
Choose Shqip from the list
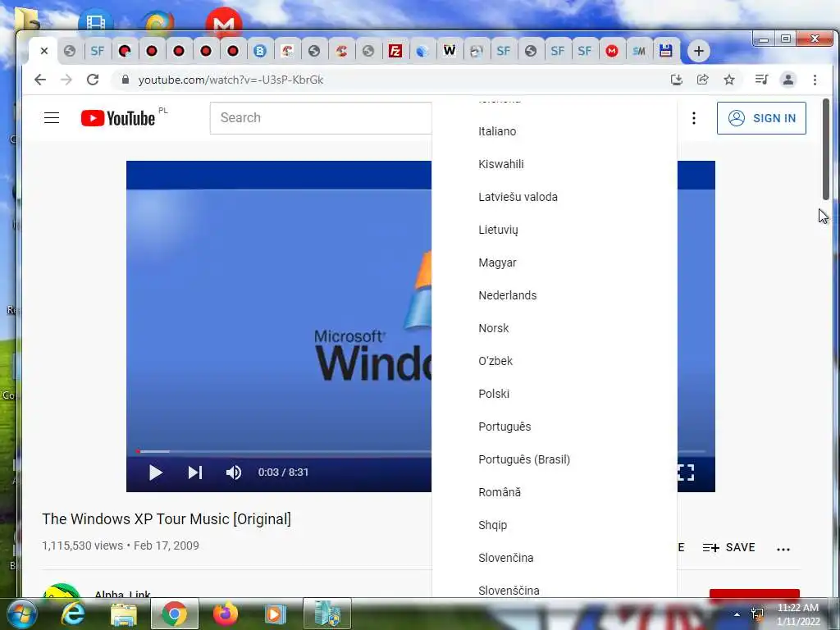click(492, 525)
